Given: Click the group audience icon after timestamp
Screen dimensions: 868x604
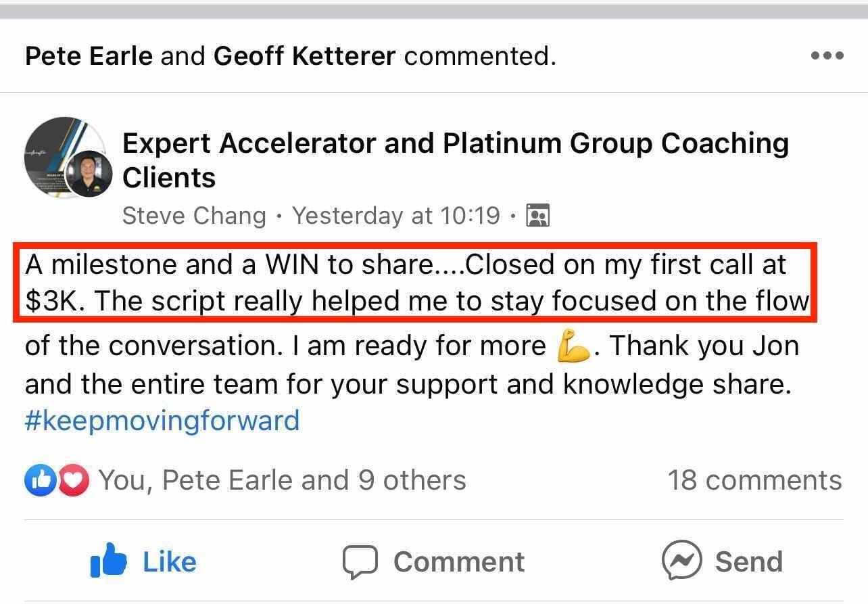Looking at the screenshot, I should click(537, 216).
